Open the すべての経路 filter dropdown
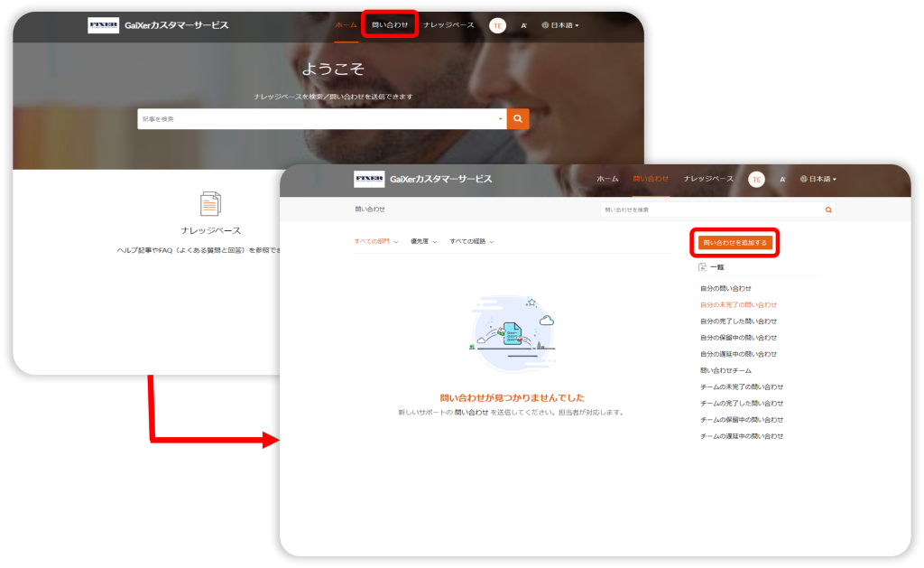Viewport: 924px width, 568px height. coord(472,241)
